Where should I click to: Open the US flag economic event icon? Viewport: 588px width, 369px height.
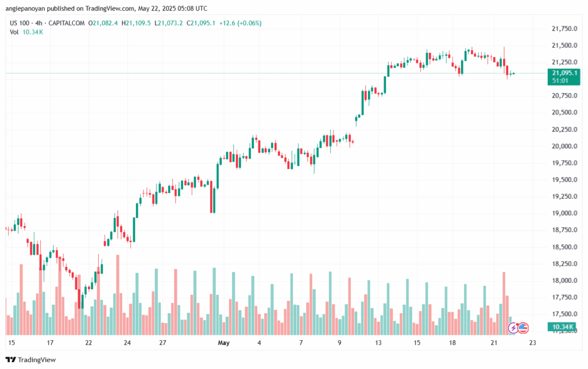coord(523,328)
